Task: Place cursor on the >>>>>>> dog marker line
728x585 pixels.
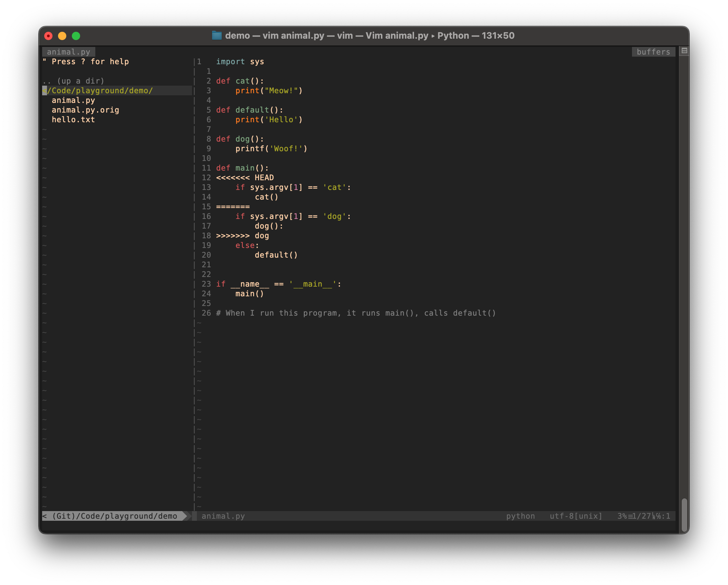Action: coord(242,236)
